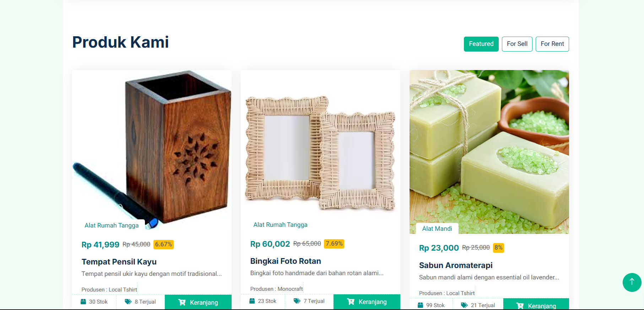Click the rattan photo frame image

[x=320, y=153]
